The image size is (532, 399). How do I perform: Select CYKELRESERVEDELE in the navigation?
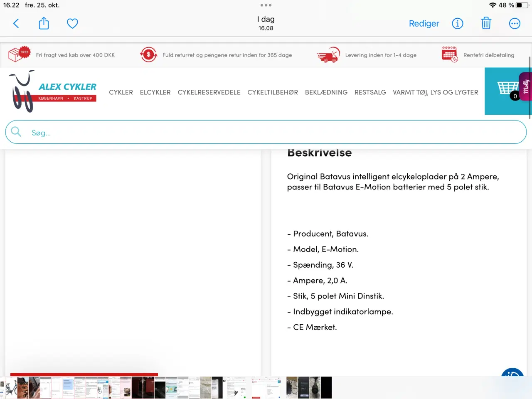(x=209, y=92)
